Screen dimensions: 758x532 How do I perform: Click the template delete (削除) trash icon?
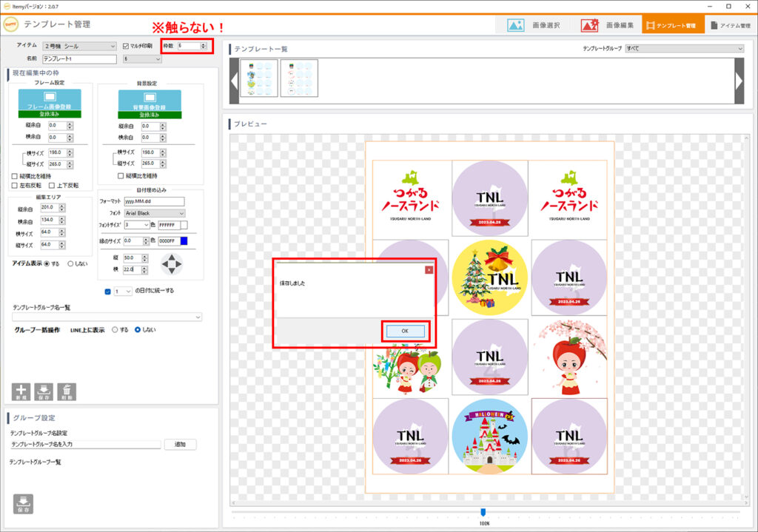(x=67, y=391)
